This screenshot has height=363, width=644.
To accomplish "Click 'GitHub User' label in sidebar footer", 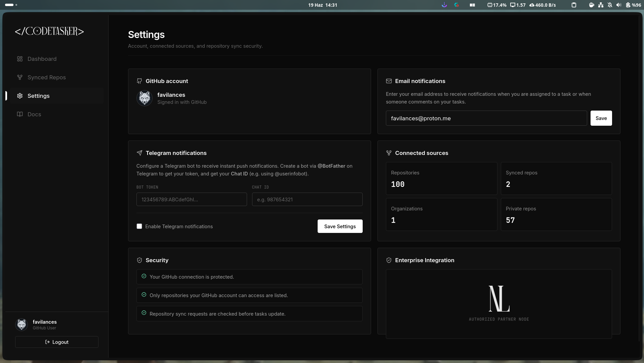I will click(44, 328).
